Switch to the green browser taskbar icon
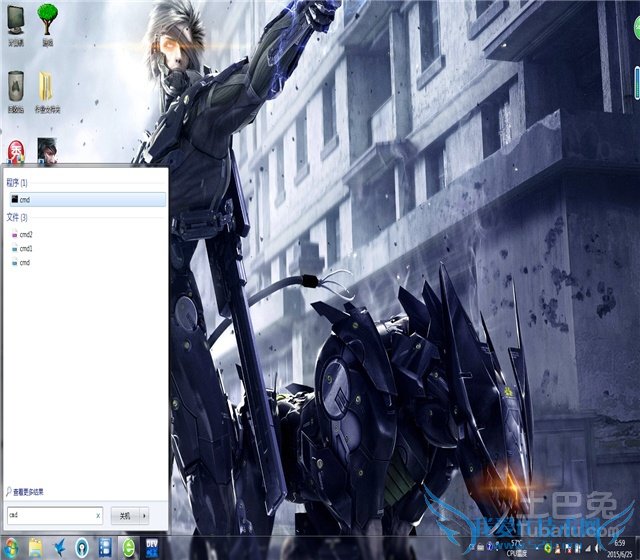Screen dimensions: 640x560 tap(129, 548)
